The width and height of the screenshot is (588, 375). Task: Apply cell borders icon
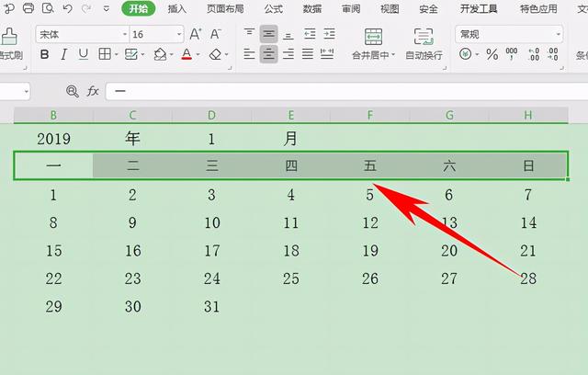105,54
